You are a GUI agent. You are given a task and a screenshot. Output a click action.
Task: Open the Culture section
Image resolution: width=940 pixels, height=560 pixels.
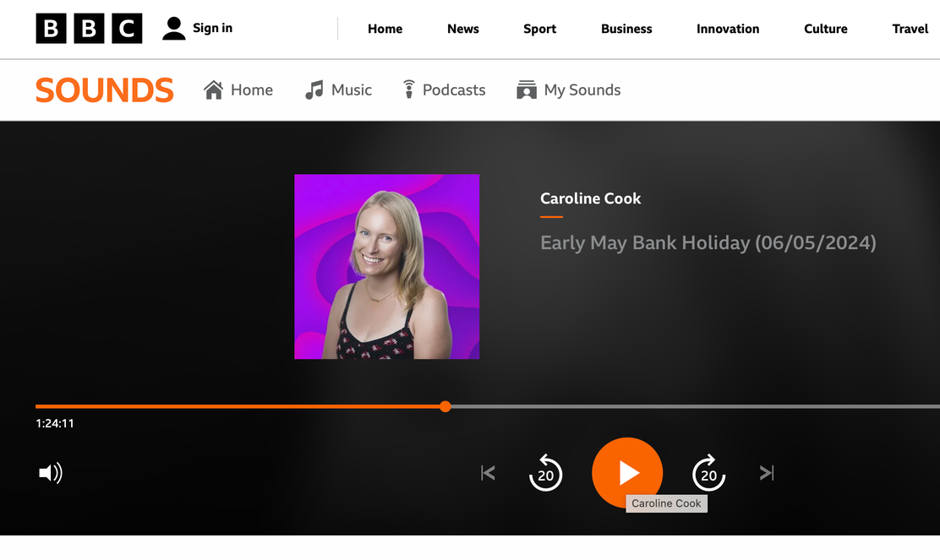pyautogui.click(x=826, y=29)
